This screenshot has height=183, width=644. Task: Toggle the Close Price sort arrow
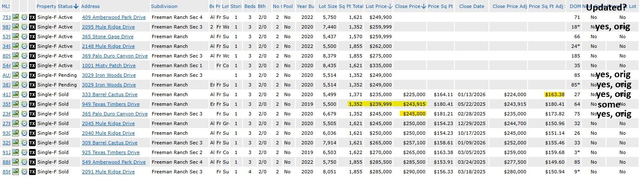423,6
